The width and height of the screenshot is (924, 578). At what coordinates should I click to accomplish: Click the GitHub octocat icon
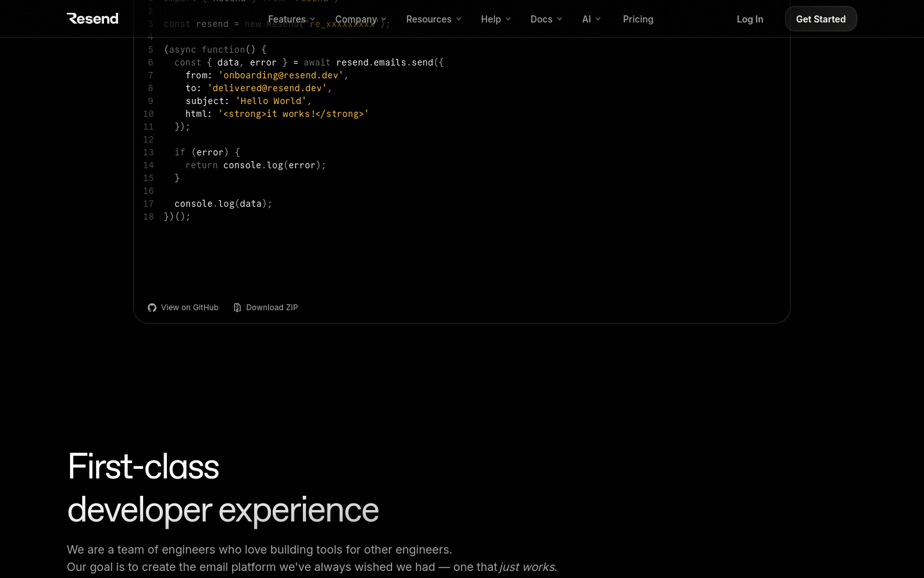152,308
